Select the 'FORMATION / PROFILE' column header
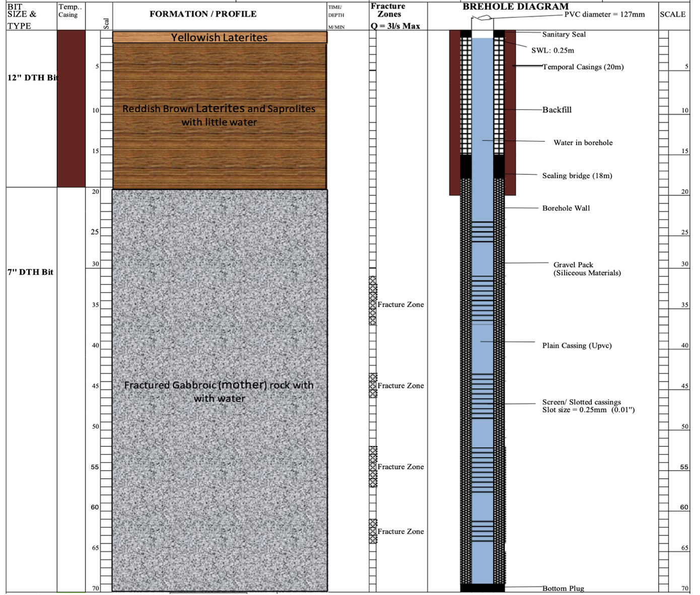The height and width of the screenshot is (595, 700). [203, 14]
